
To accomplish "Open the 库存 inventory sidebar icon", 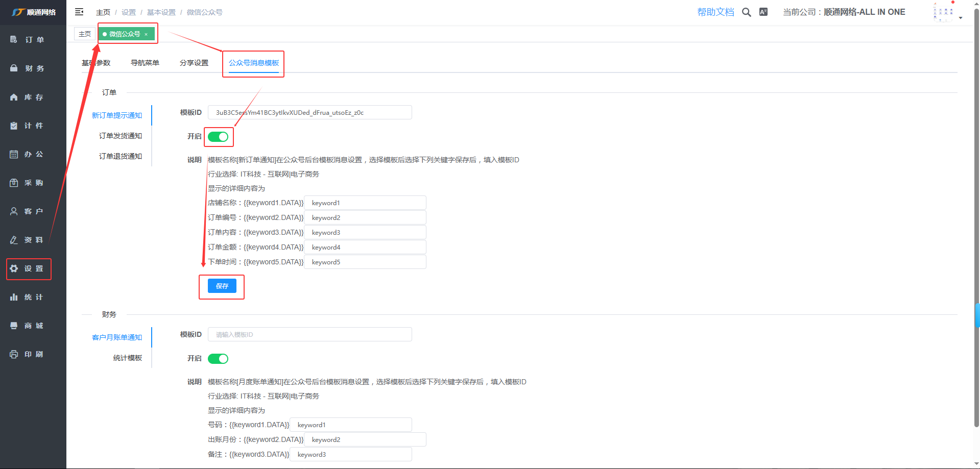I will pyautogui.click(x=14, y=97).
